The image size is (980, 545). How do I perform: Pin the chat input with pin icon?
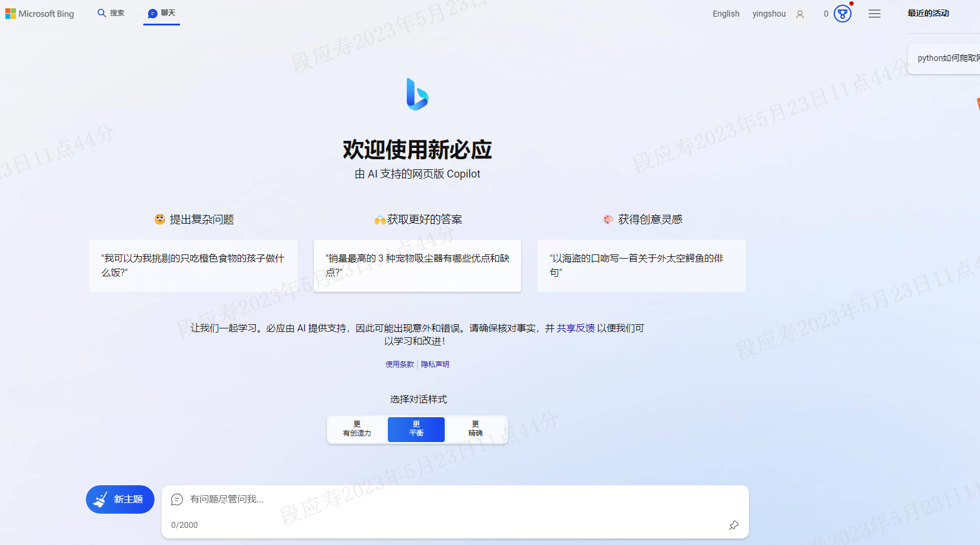[734, 525]
